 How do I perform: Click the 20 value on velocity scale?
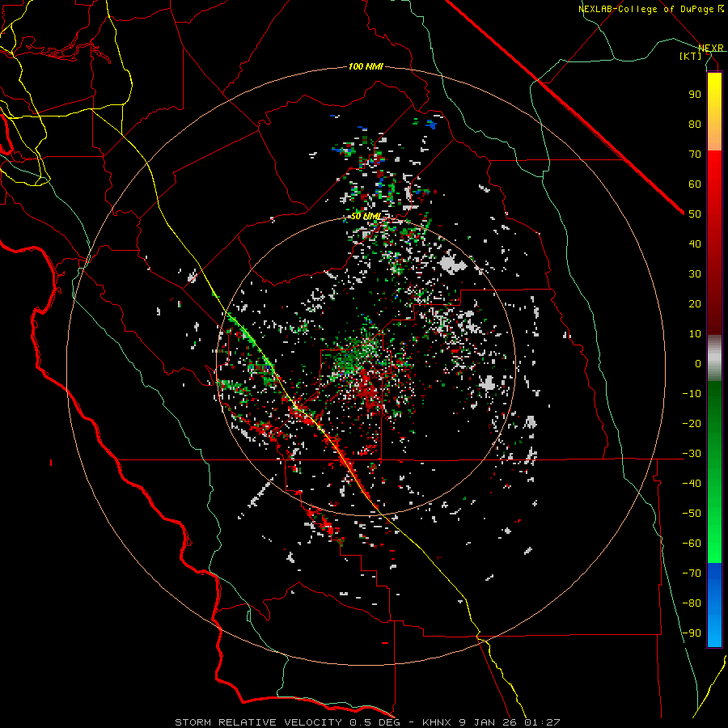(695, 304)
